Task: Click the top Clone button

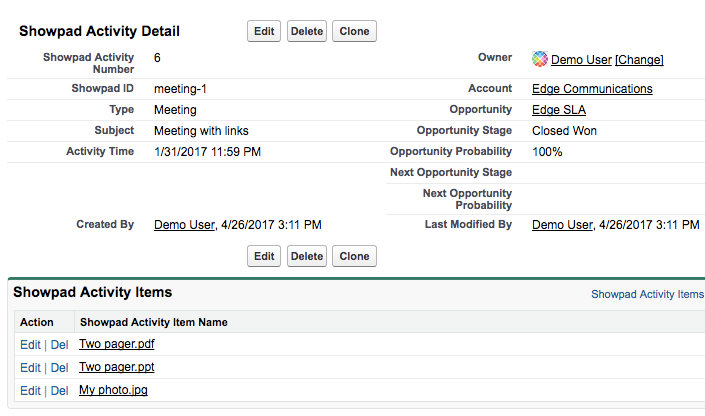Action: tap(354, 31)
